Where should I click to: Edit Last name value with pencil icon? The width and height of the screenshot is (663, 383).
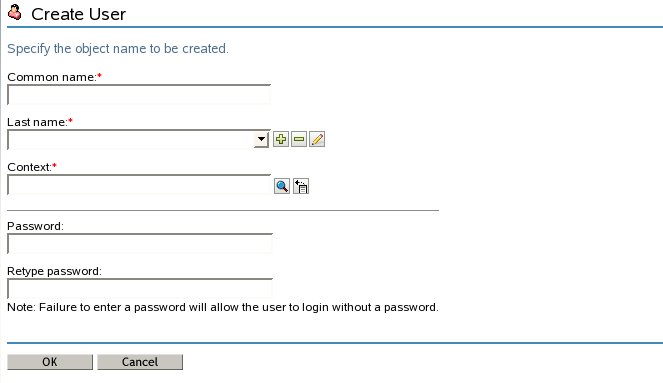(x=317, y=139)
